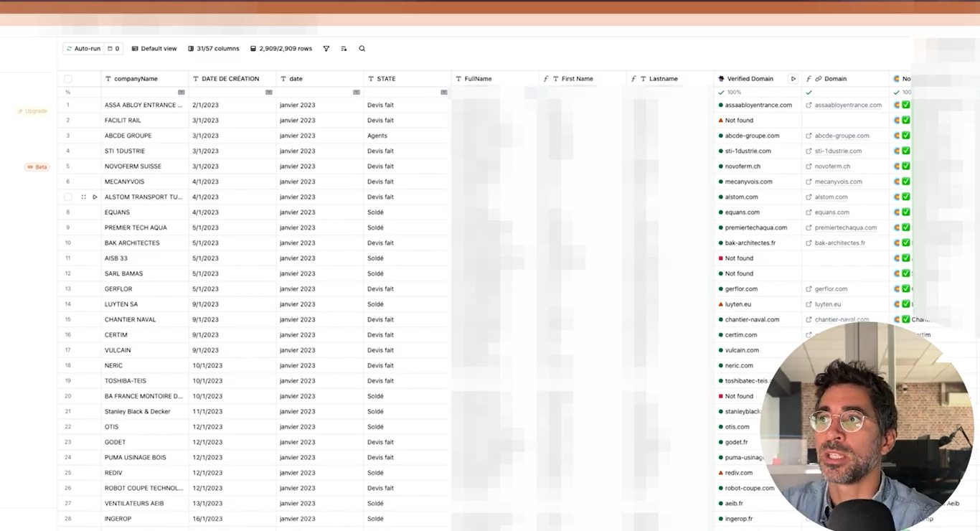
Task: Open the First Name column header menu
Action: 583,79
